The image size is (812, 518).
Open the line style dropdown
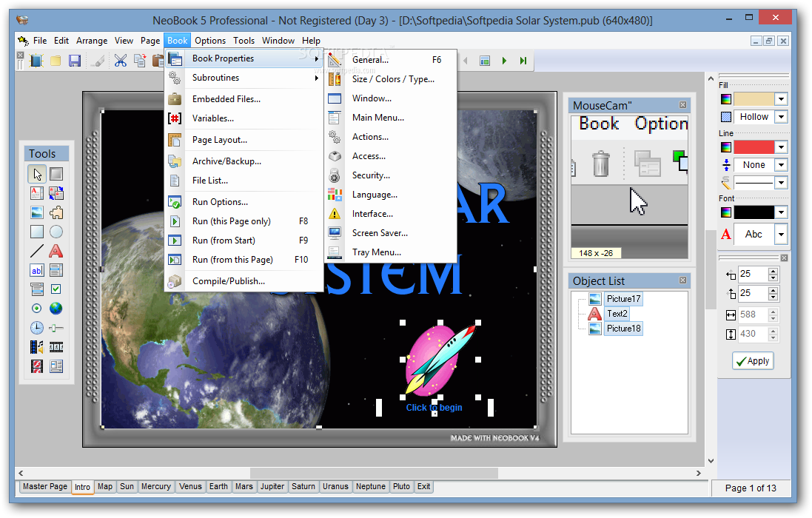(781, 183)
